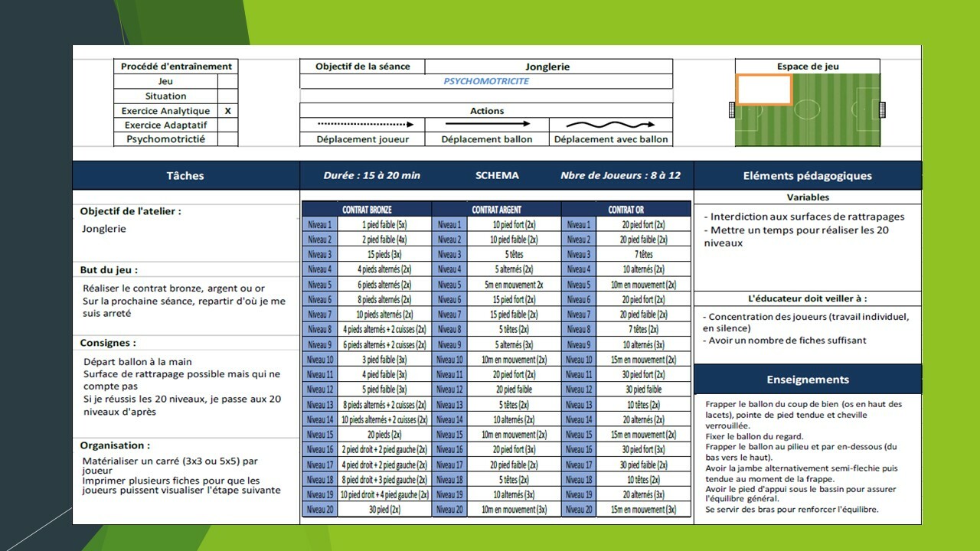Screen dimensions: 980x551
Task: Select the orange rectangle on the field
Action: pyautogui.click(x=764, y=90)
